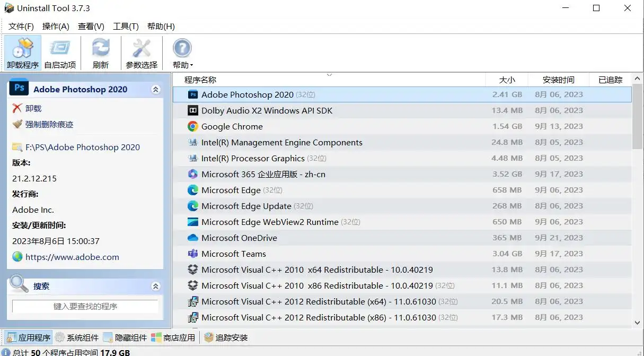Image resolution: width=644 pixels, height=356 pixels.
Task: Switch to the 系统组件 tab
Action: (x=77, y=337)
